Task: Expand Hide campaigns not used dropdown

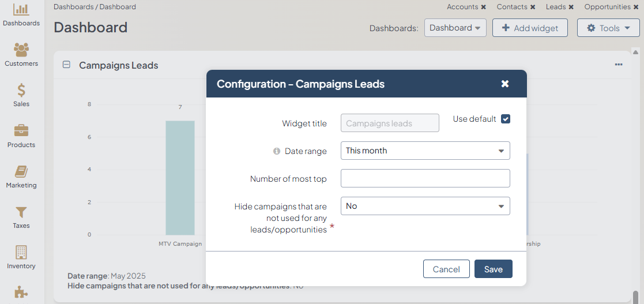Action: [x=425, y=206]
